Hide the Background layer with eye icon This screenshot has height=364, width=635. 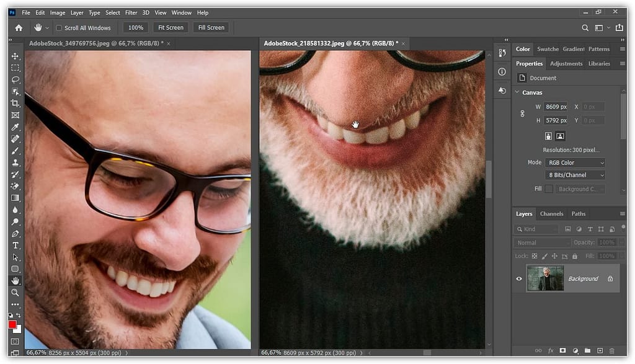(x=519, y=279)
